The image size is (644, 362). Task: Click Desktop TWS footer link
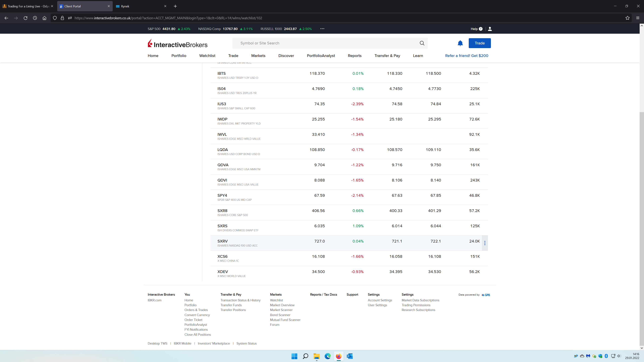point(157,343)
